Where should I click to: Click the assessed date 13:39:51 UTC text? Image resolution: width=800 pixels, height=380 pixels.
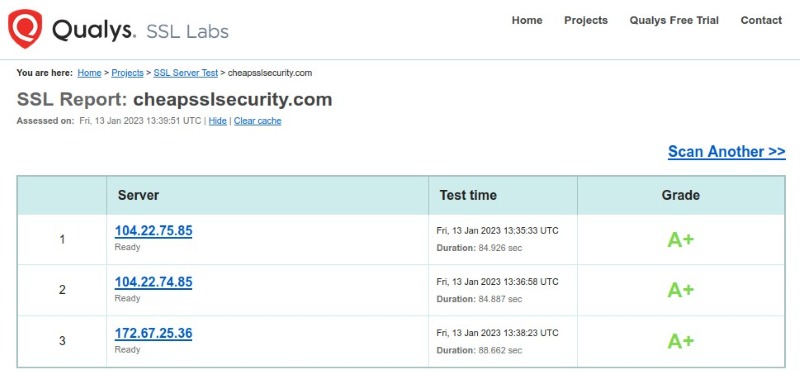[x=140, y=121]
